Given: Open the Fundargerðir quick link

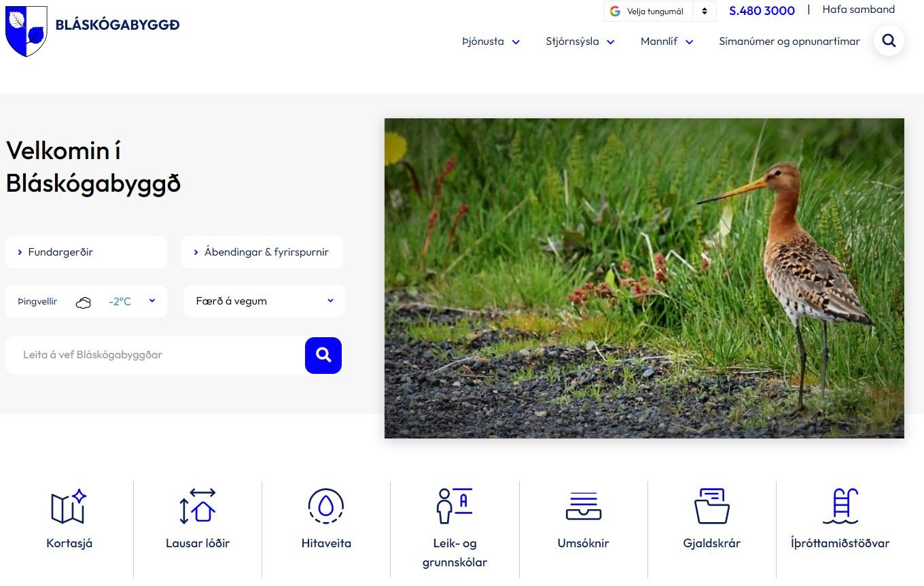Looking at the screenshot, I should [x=86, y=252].
